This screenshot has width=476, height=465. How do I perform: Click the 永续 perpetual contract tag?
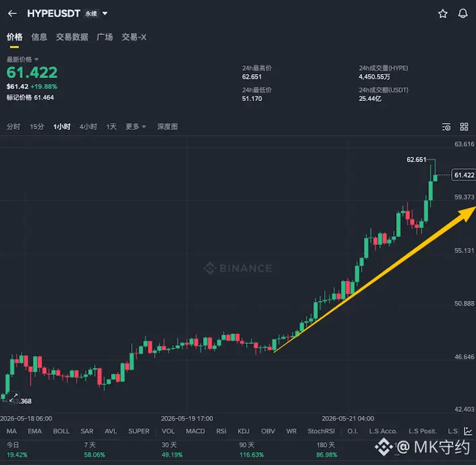point(91,13)
